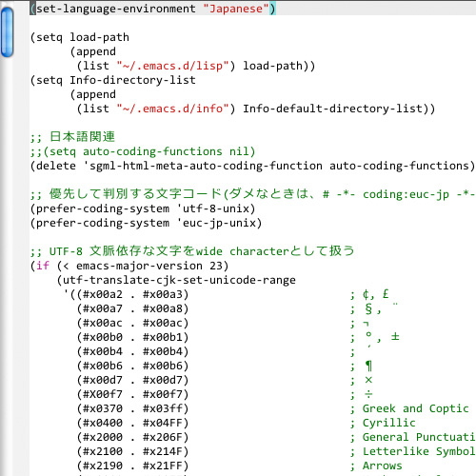The height and width of the screenshot is (476, 476).
Task: Click the blue vertical scrollbar thumb
Action: (x=7, y=31)
